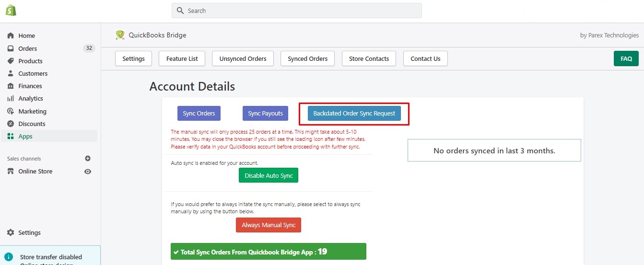The image size is (644, 265).
Task: Click the Total Sync Orders green banner
Action: click(x=269, y=252)
